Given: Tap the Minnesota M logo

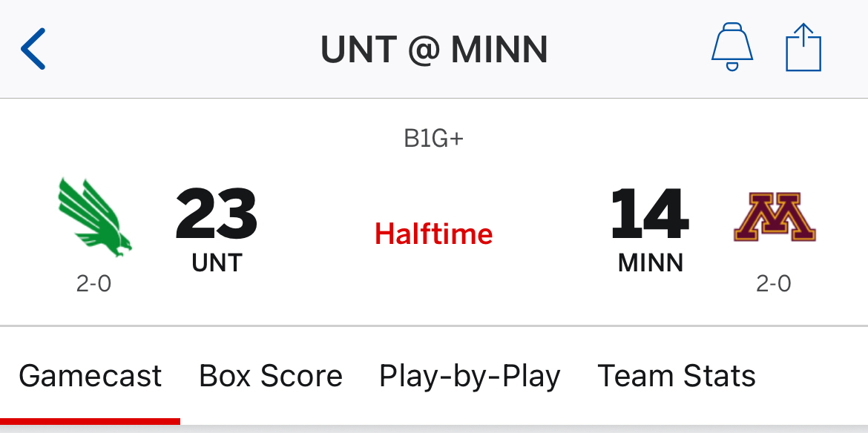Looking at the screenshot, I should coord(774,216).
